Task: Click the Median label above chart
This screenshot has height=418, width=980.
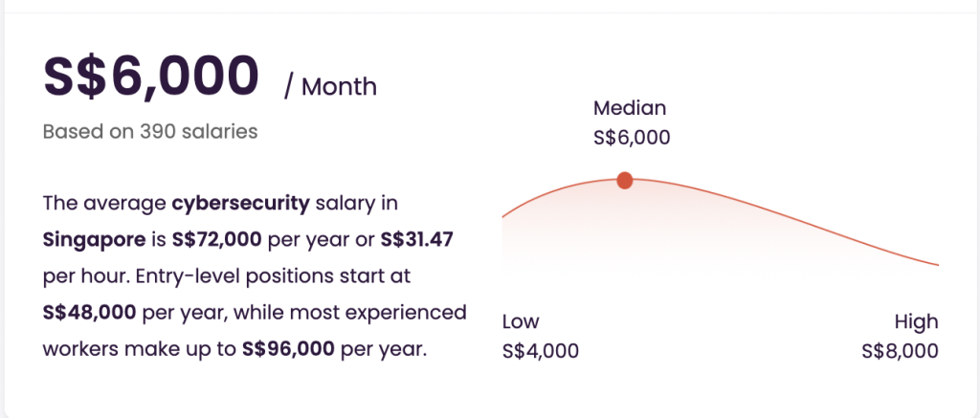Action: pos(630,108)
